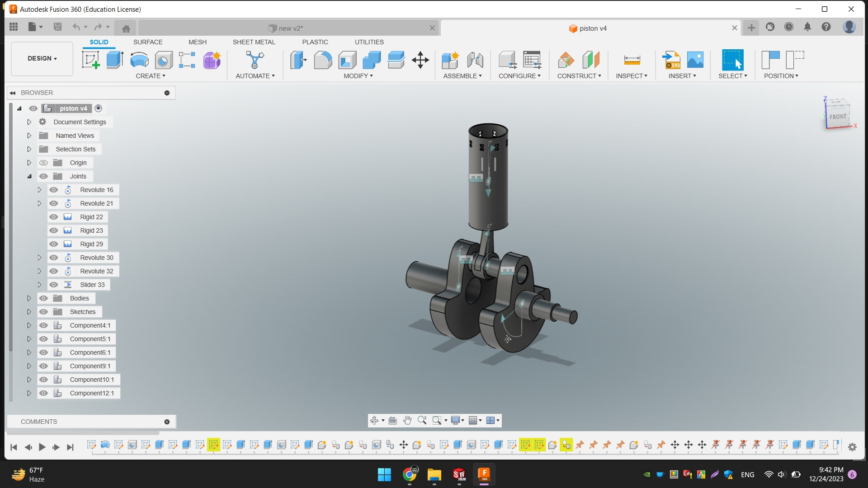868x488 pixels.
Task: Click the Pan hand tool
Action: click(x=407, y=420)
